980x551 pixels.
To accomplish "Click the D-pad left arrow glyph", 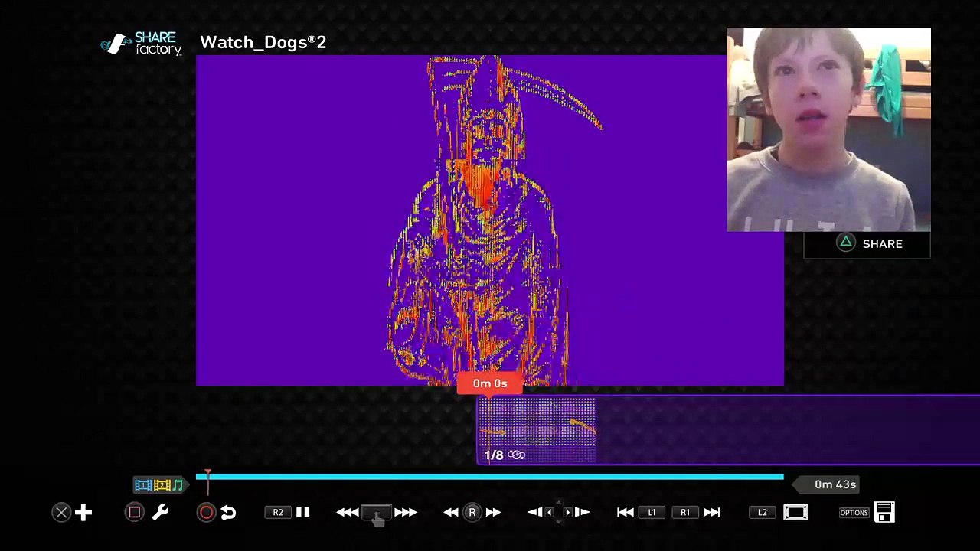I will [549, 512].
